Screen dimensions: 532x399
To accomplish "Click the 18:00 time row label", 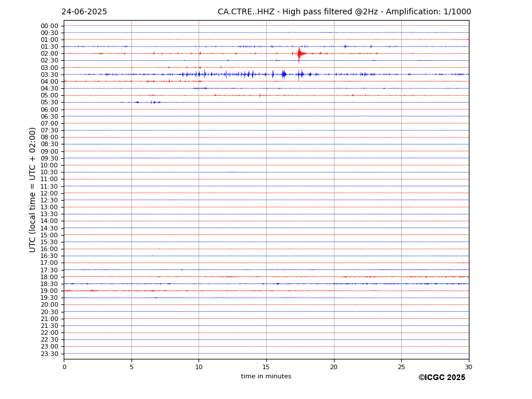I will coord(49,277).
